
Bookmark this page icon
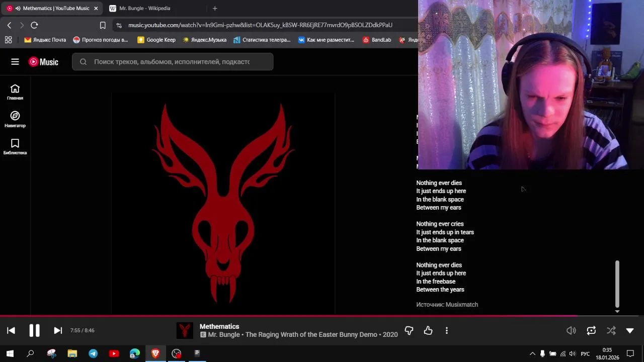[x=103, y=25]
